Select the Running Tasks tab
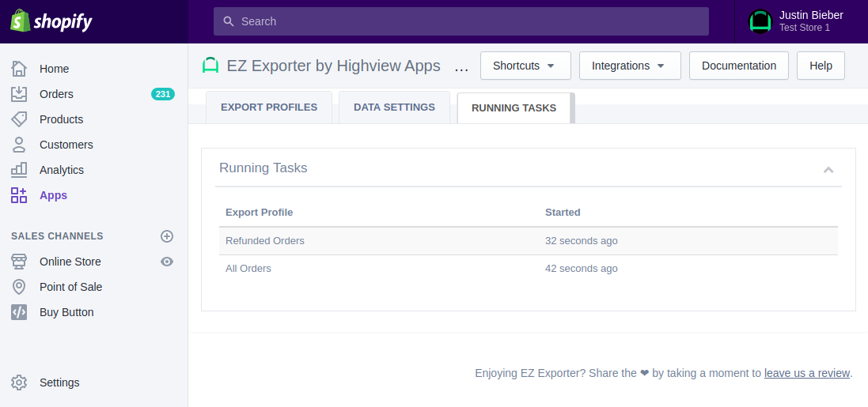The height and width of the screenshot is (407, 868). (x=514, y=108)
